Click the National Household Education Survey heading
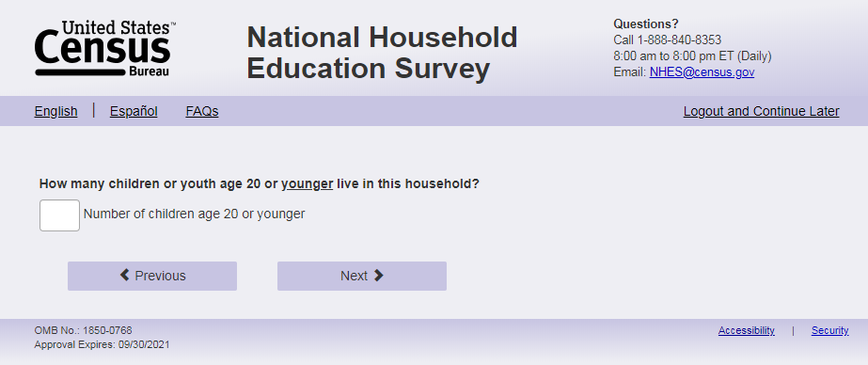This screenshot has width=868, height=365. click(x=382, y=54)
